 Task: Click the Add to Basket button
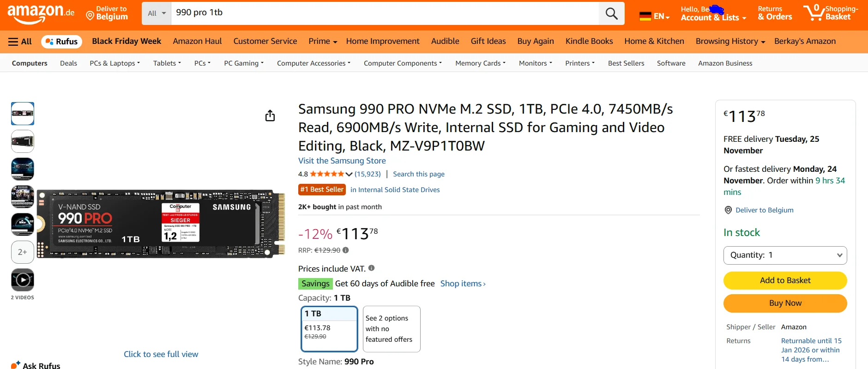pos(785,280)
